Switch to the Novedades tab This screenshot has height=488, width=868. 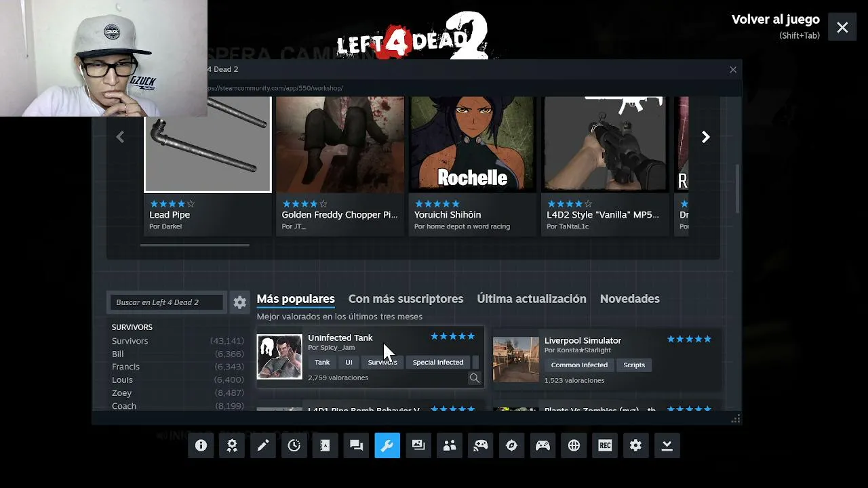tap(630, 299)
